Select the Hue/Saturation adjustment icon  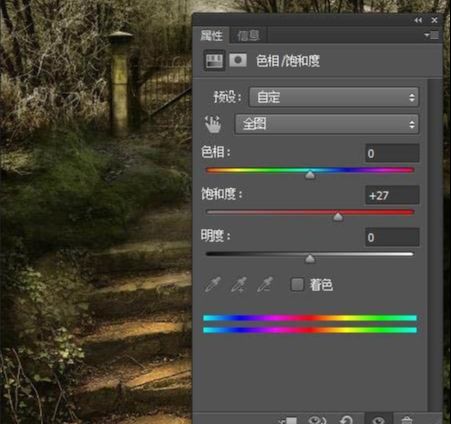[x=214, y=61]
